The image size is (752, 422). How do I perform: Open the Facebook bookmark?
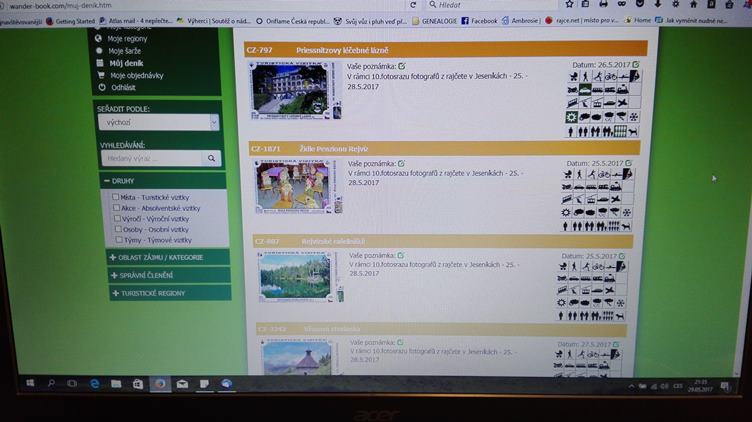click(x=479, y=21)
